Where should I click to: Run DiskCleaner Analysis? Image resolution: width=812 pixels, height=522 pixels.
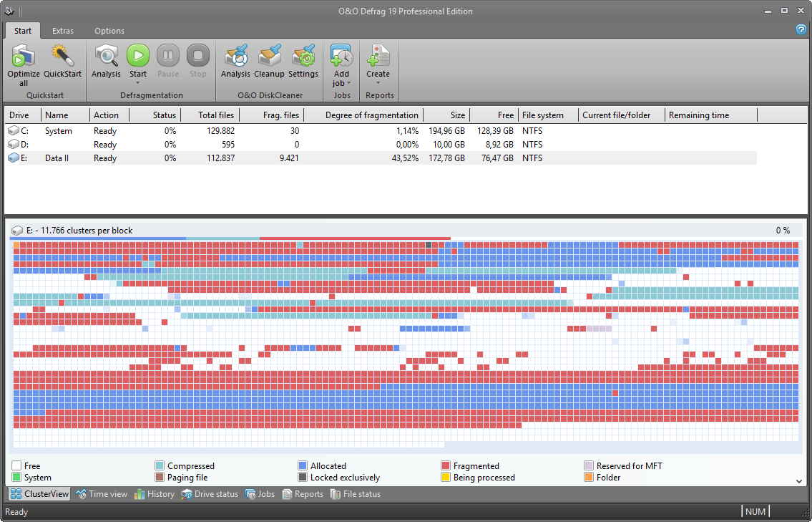click(x=235, y=56)
